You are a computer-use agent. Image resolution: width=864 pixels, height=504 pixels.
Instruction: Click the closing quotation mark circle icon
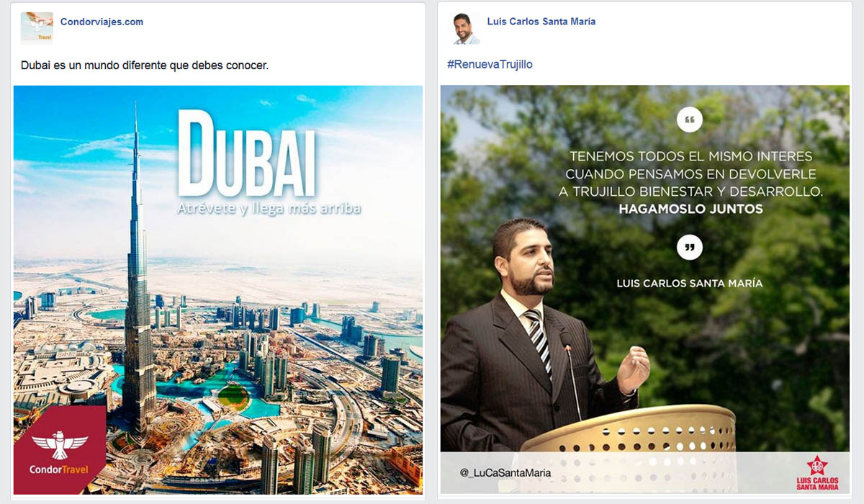coord(690,248)
